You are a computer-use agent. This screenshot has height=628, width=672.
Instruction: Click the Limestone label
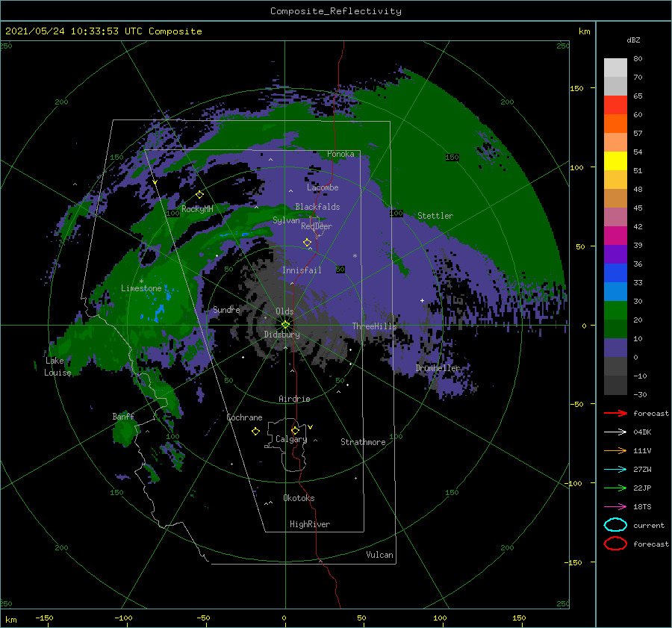pyautogui.click(x=141, y=288)
